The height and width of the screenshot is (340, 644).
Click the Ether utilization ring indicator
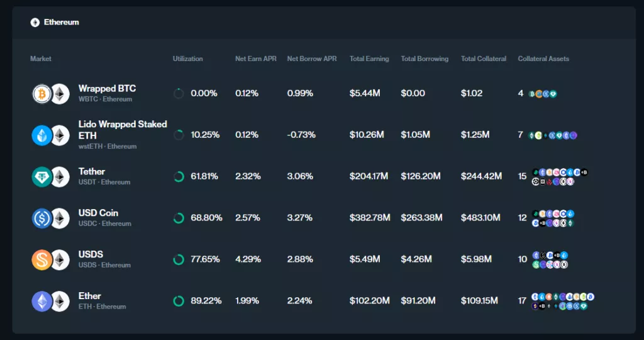pos(179,301)
